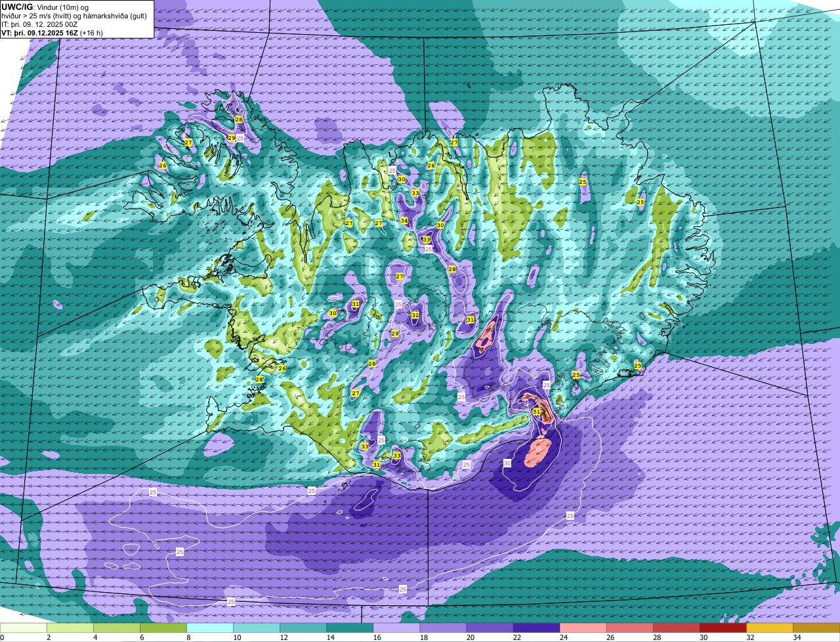The image size is (840, 642).
Task: Click the "6" tick label on the color scale
Action: click(142, 637)
